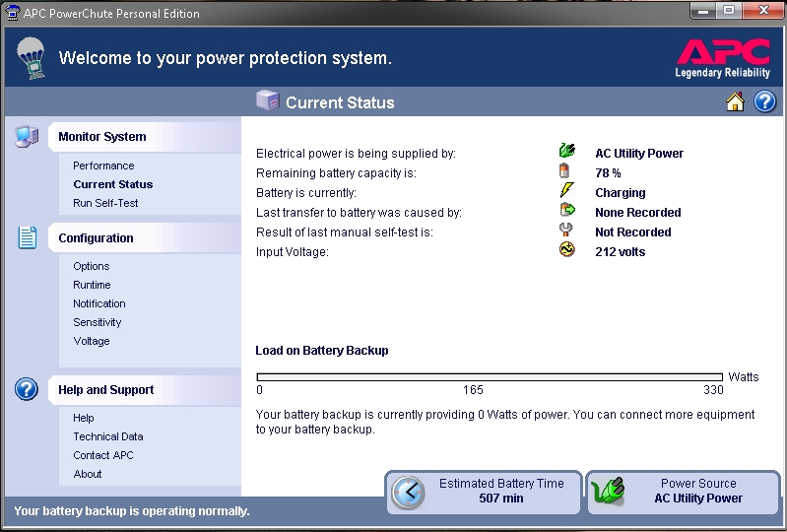Open the Performance page
Image resolution: width=787 pixels, height=532 pixels.
tap(103, 166)
